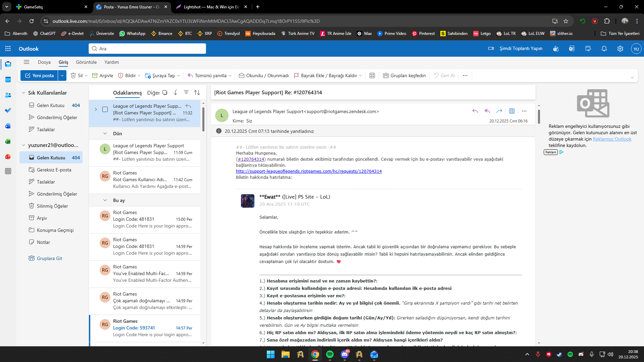Open Gereksiz E-posta folder
The height and width of the screenshot is (362, 644).
[51, 170]
